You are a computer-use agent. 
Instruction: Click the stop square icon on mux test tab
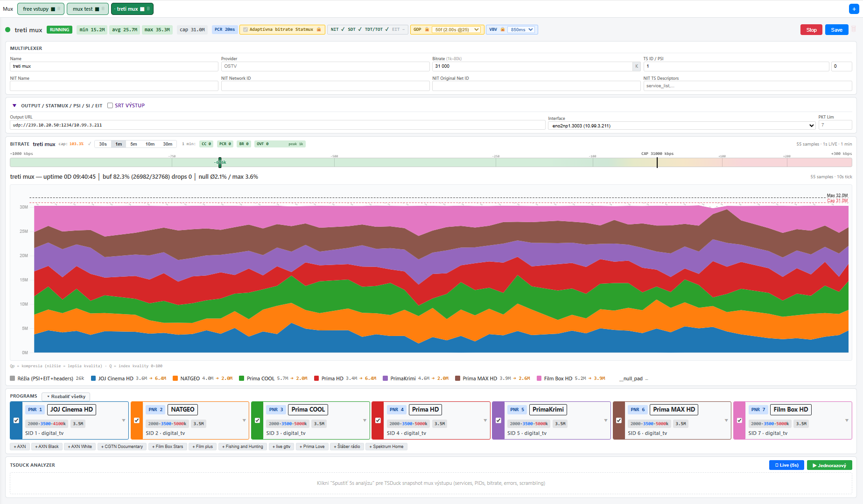point(97,9)
